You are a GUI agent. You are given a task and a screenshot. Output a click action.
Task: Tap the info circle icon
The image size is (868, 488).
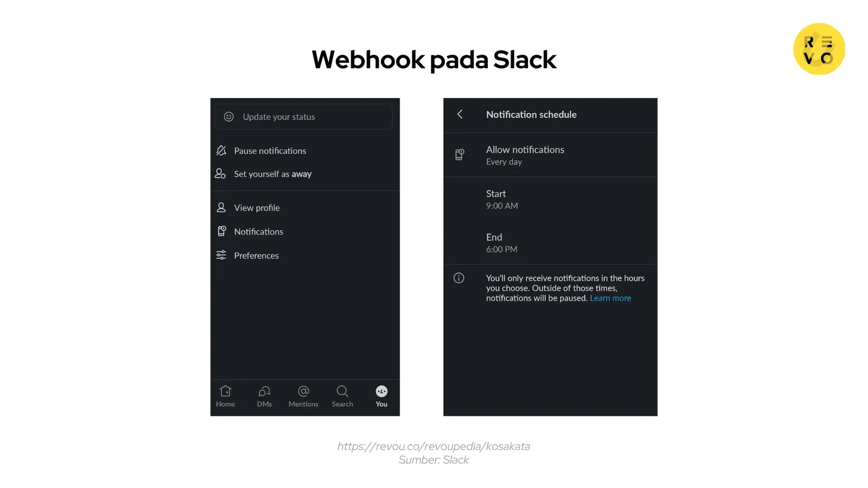pyautogui.click(x=458, y=278)
